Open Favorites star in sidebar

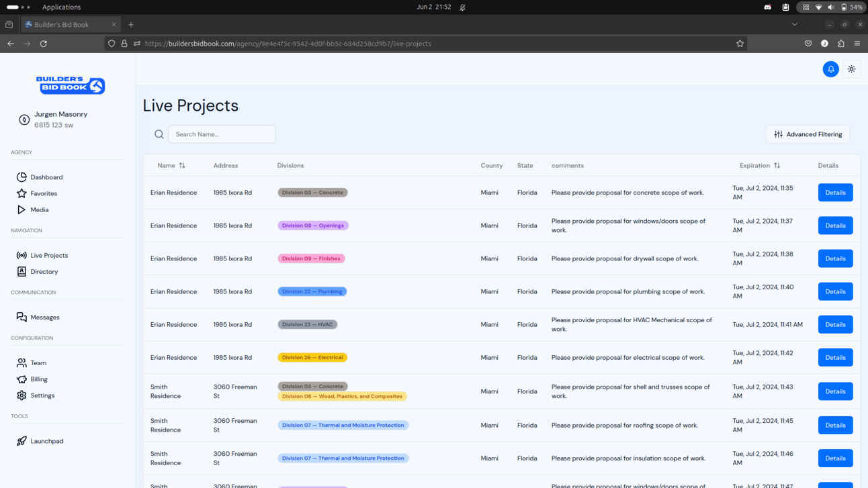pyautogui.click(x=21, y=193)
